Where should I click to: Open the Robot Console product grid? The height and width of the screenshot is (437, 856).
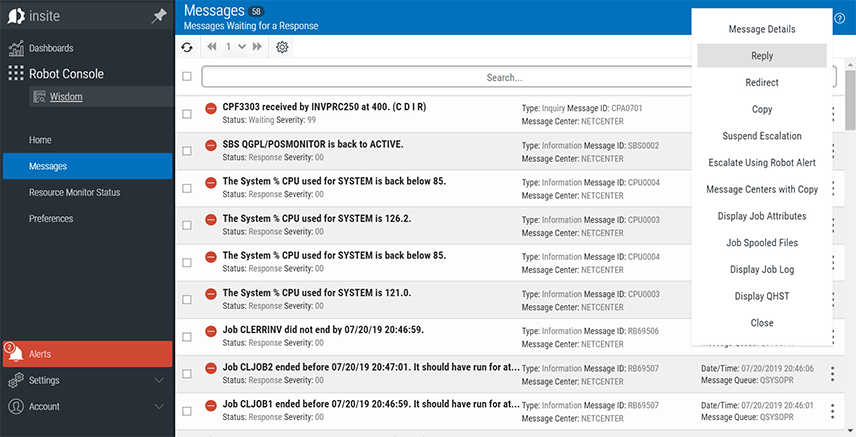click(16, 73)
